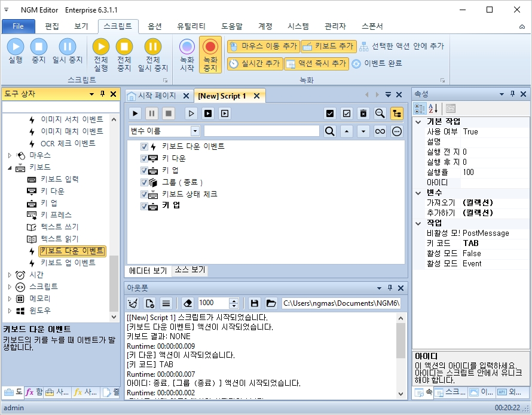Viewport: 532px width, 415px height.
Task: Switch to the 소스 보기 tab
Action: pyautogui.click(x=189, y=270)
